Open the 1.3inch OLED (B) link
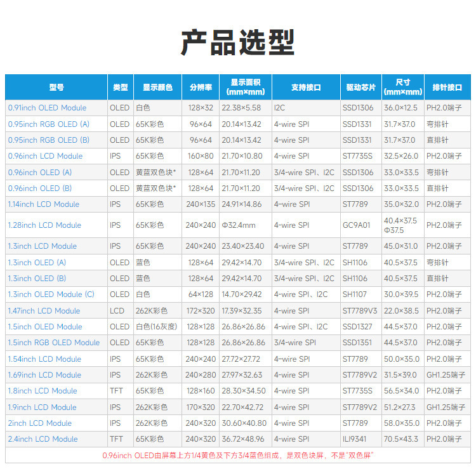This screenshot has width=476, height=469. (37, 279)
